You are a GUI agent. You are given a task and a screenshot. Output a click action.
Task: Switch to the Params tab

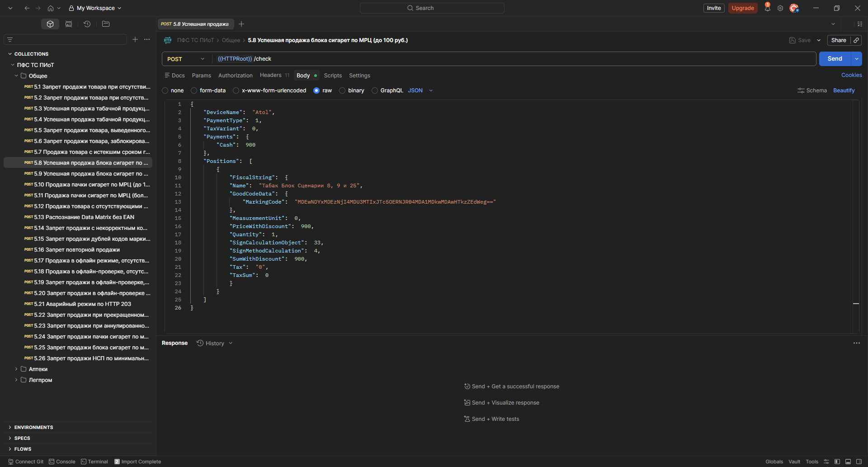click(x=201, y=76)
